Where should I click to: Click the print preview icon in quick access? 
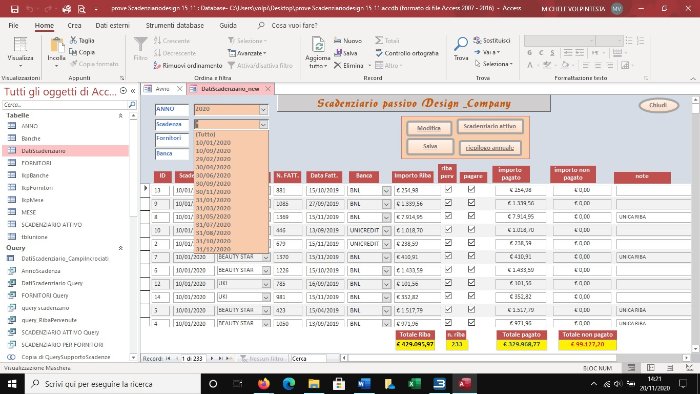pyautogui.click(x=81, y=8)
